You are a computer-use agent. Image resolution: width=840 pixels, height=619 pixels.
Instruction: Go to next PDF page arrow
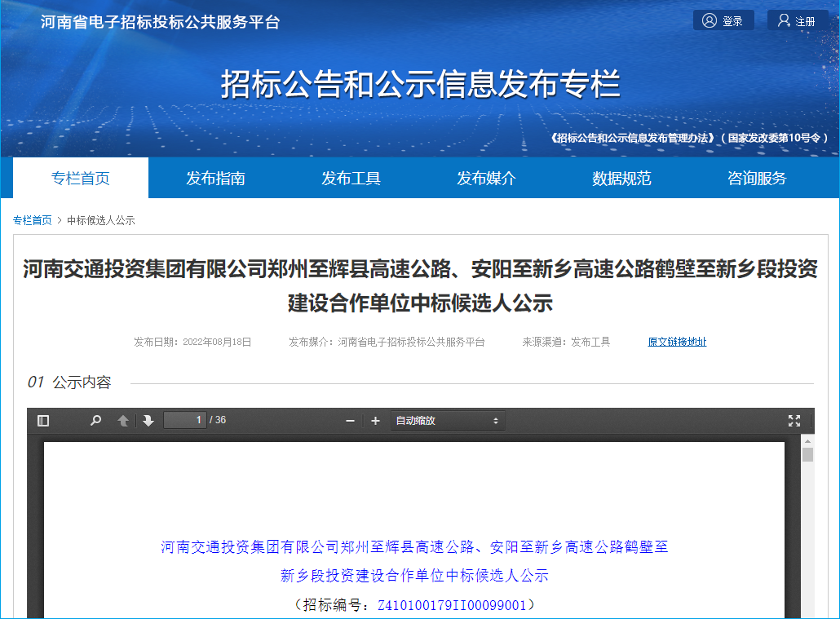(148, 421)
